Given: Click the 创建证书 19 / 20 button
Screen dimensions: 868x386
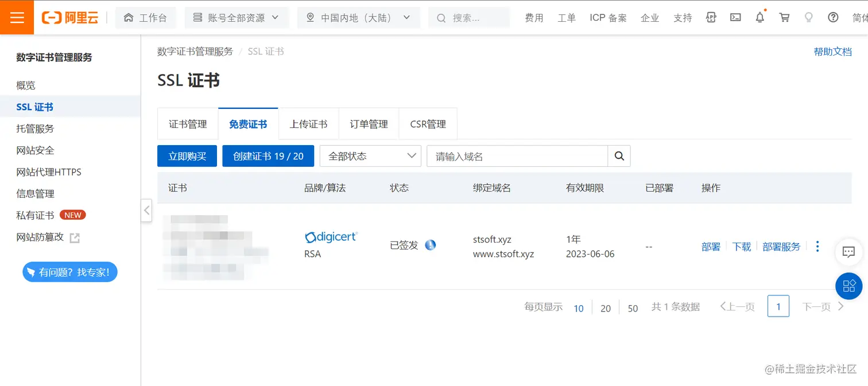Looking at the screenshot, I should pyautogui.click(x=268, y=156).
